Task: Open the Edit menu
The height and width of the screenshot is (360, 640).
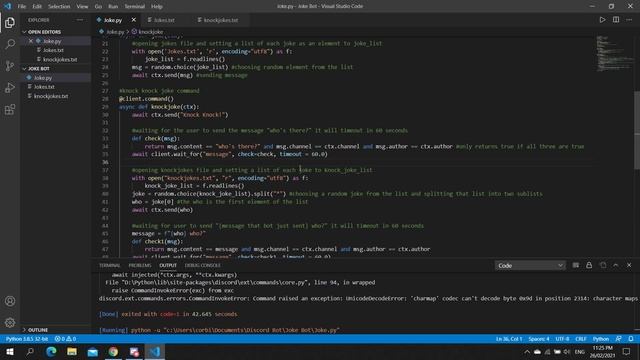Action: (37, 7)
